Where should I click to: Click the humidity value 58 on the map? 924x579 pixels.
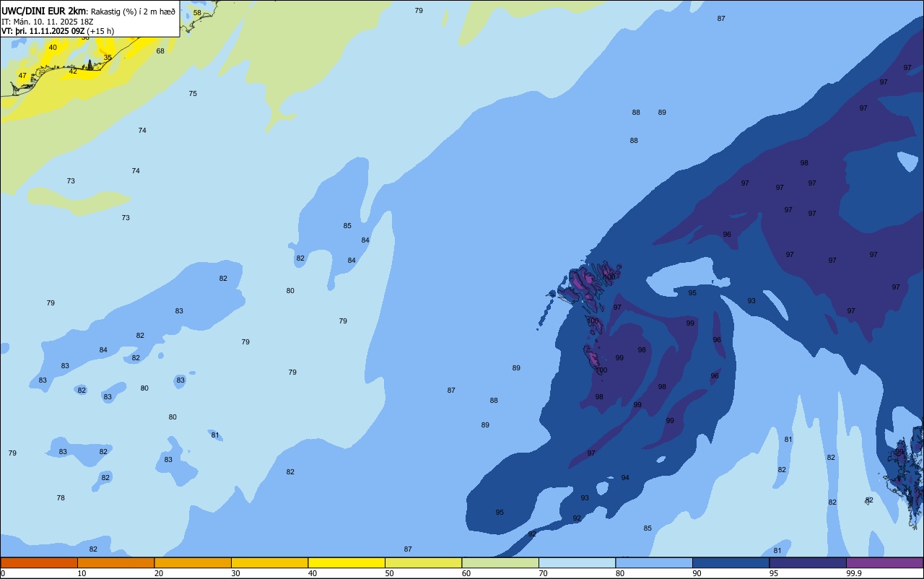point(197,13)
